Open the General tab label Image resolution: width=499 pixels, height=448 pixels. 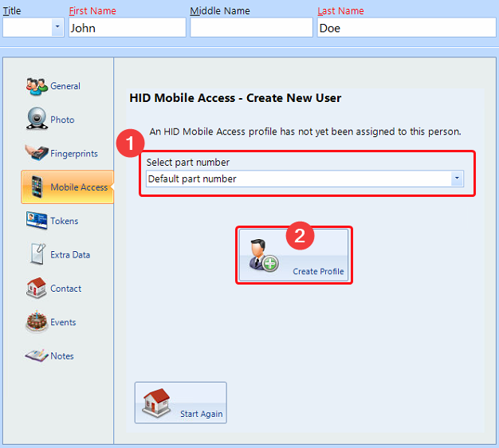pyautogui.click(x=65, y=86)
